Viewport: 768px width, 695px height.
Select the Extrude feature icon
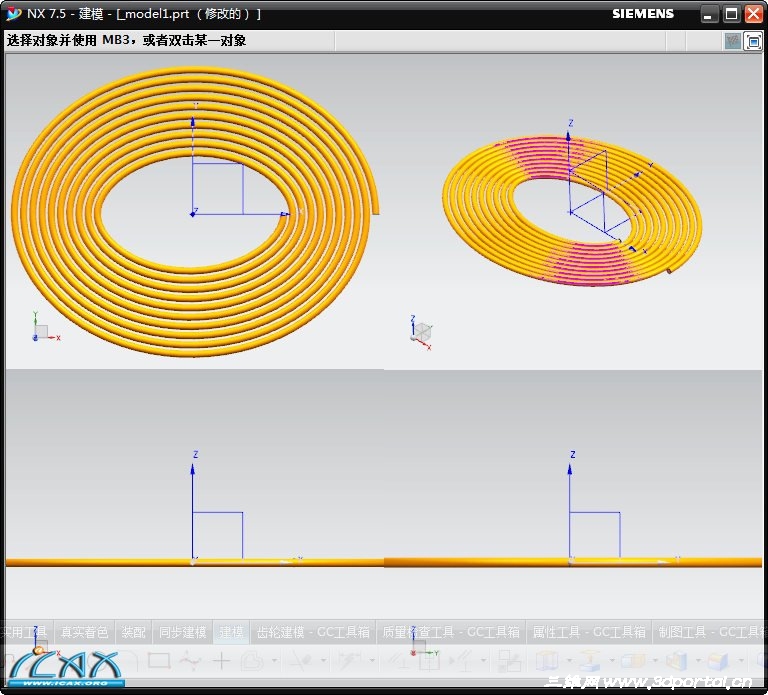click(x=589, y=661)
